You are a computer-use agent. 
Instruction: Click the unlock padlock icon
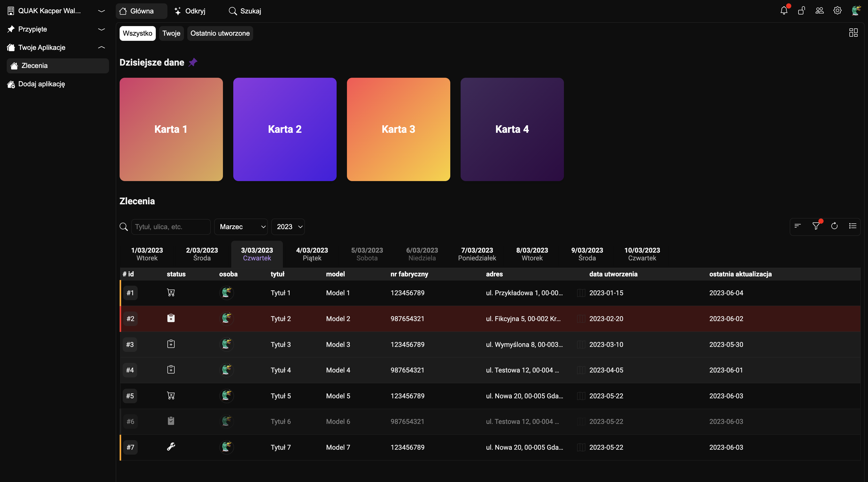pyautogui.click(x=802, y=11)
